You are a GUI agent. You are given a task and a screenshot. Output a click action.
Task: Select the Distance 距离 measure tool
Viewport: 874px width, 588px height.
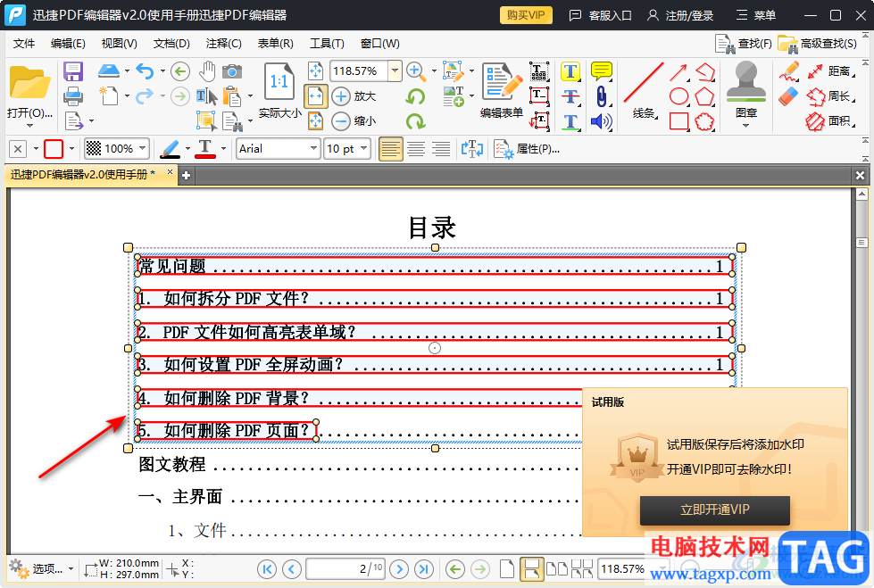829,71
